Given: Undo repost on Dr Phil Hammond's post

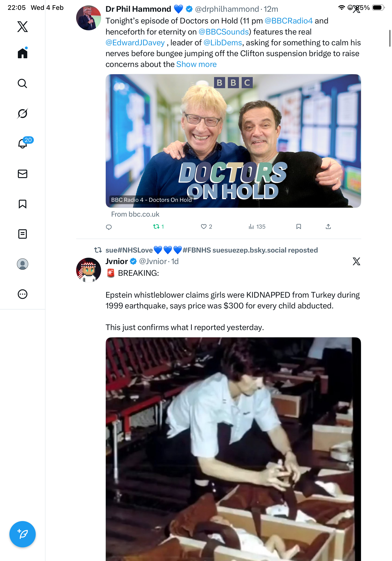Looking at the screenshot, I should [156, 226].
